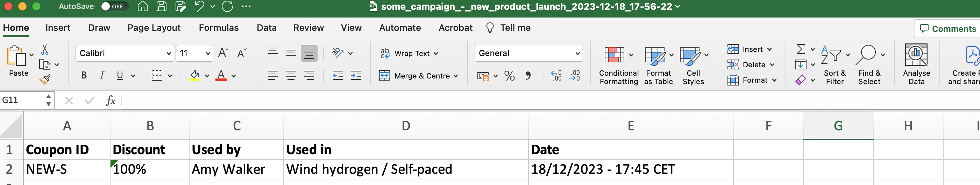Open the Page Layout tab
980x185 pixels.
154,28
